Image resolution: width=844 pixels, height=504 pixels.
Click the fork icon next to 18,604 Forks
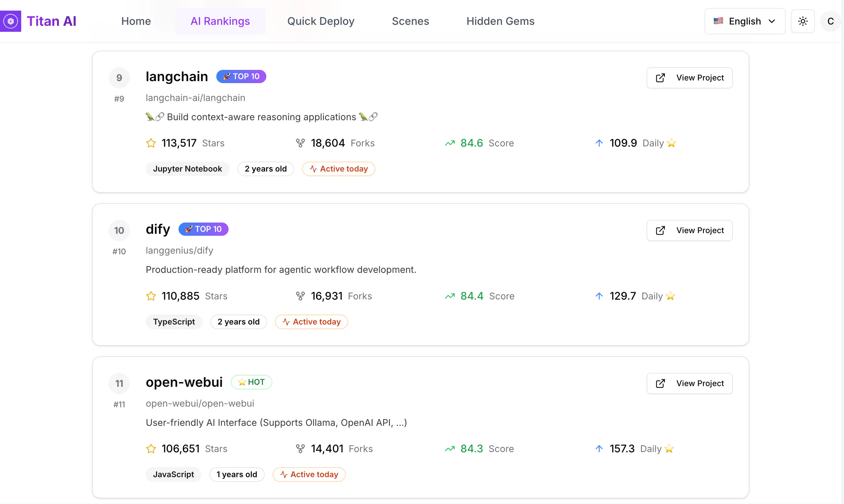coord(300,143)
